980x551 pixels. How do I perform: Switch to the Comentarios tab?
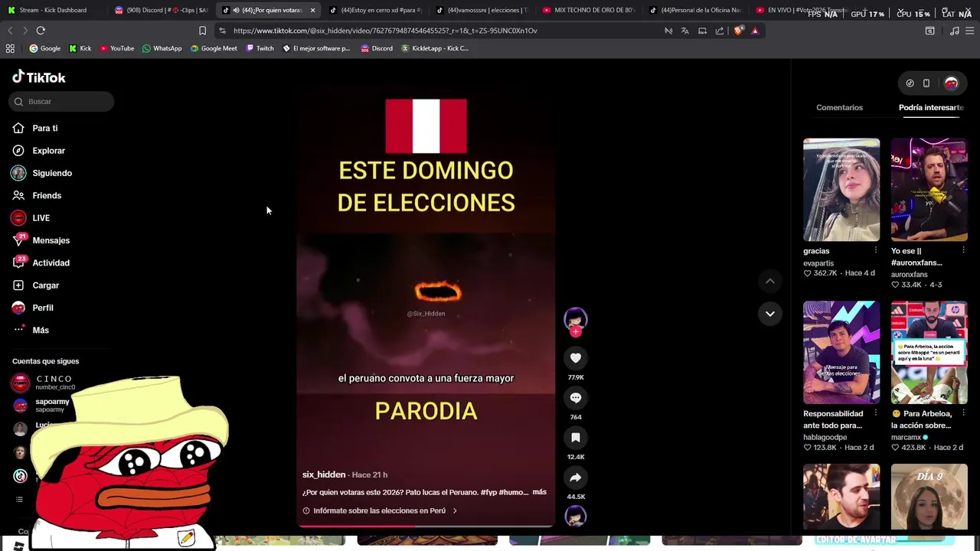(x=839, y=107)
